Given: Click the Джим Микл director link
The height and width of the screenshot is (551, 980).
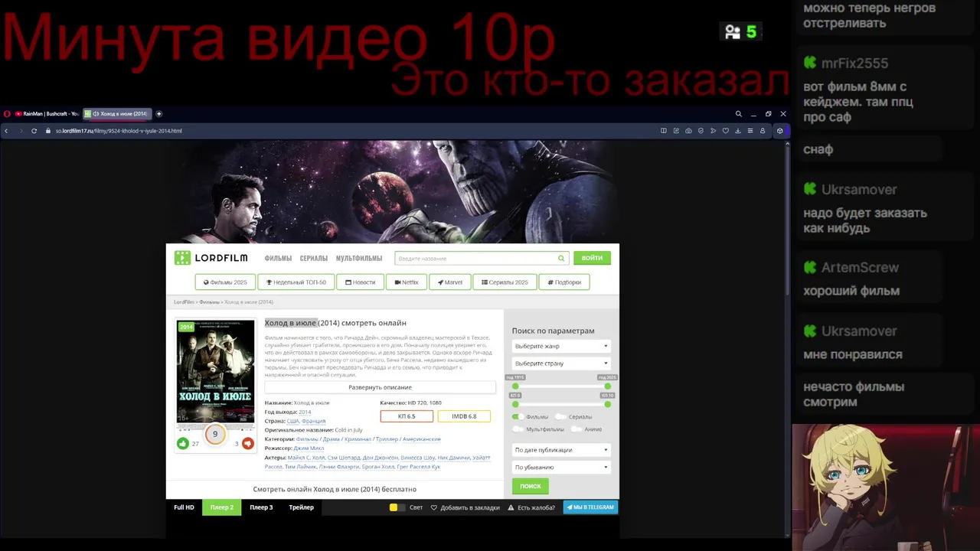Looking at the screenshot, I should pyautogui.click(x=309, y=448).
